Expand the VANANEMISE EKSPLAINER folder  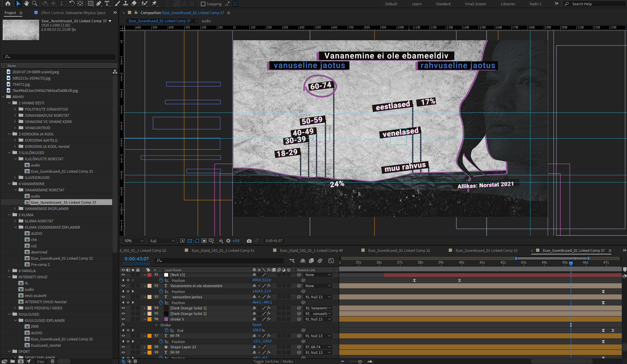(x=15, y=209)
